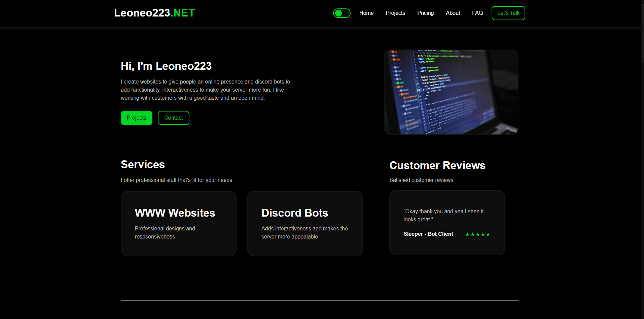The width and height of the screenshot is (644, 319).
Task: Click the five-star rating icons
Action: pos(477,234)
